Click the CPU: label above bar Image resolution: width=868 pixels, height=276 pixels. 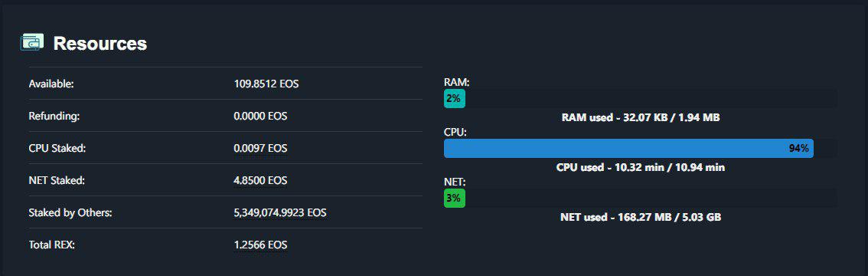coord(455,133)
